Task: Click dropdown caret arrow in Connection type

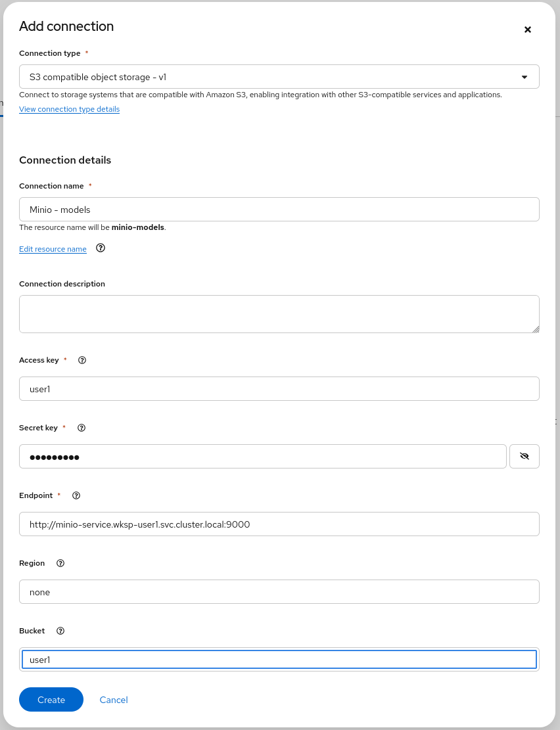Action: [x=524, y=78]
